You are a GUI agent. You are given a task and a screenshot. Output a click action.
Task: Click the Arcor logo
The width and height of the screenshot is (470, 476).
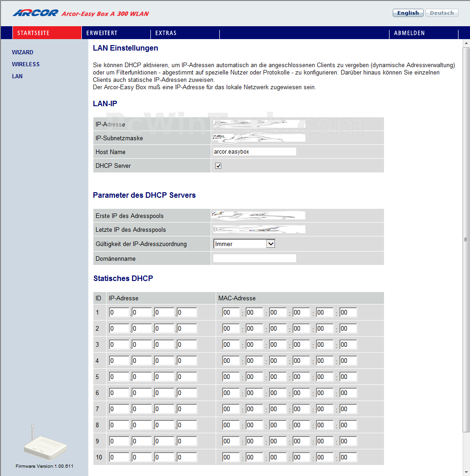[x=35, y=13]
